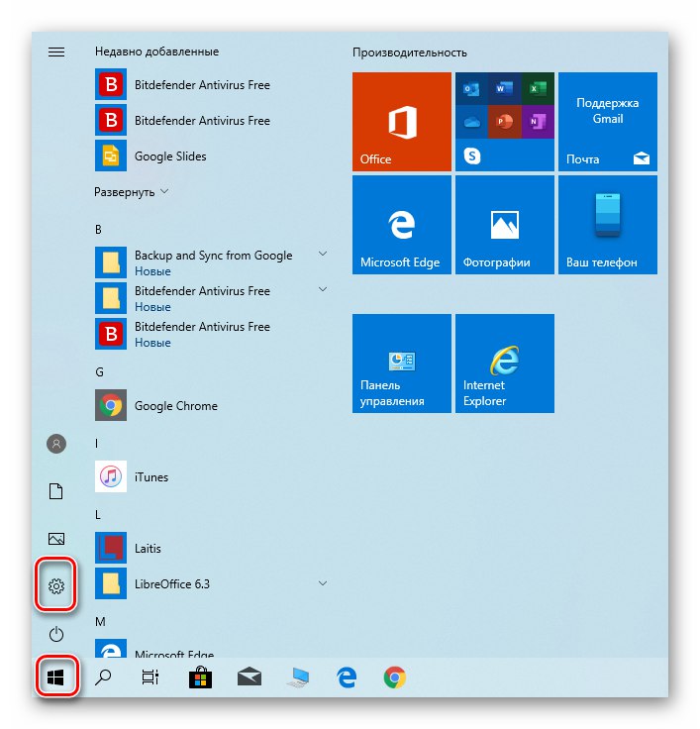Open the Pictures shortcut in Start sidebar
This screenshot has width=700, height=729.
56,539
